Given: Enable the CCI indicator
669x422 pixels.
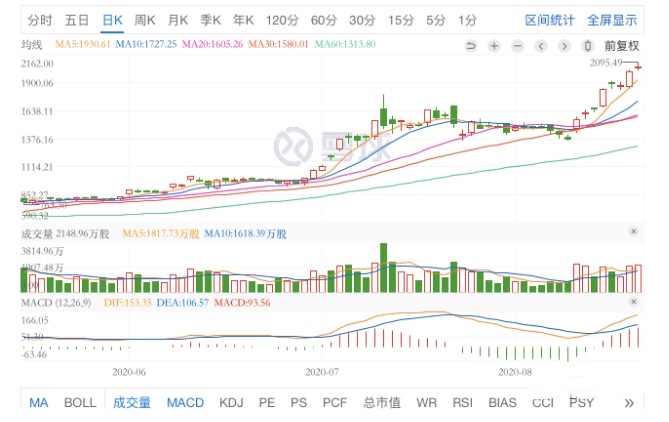Looking at the screenshot, I should tap(542, 403).
